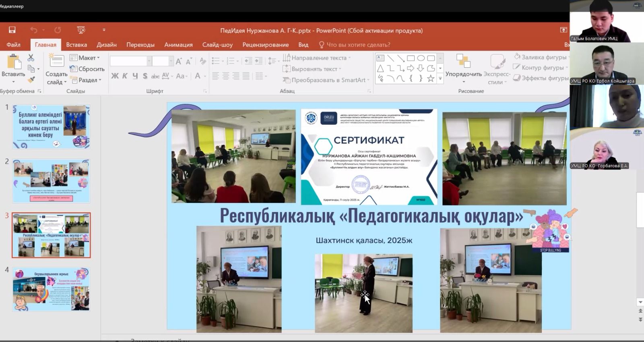
Task: Click the Сбросить reset button
Action: click(87, 69)
